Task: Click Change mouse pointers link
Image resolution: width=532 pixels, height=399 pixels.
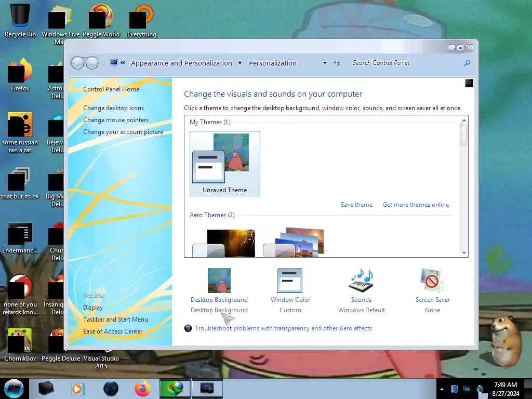Action: (116, 120)
